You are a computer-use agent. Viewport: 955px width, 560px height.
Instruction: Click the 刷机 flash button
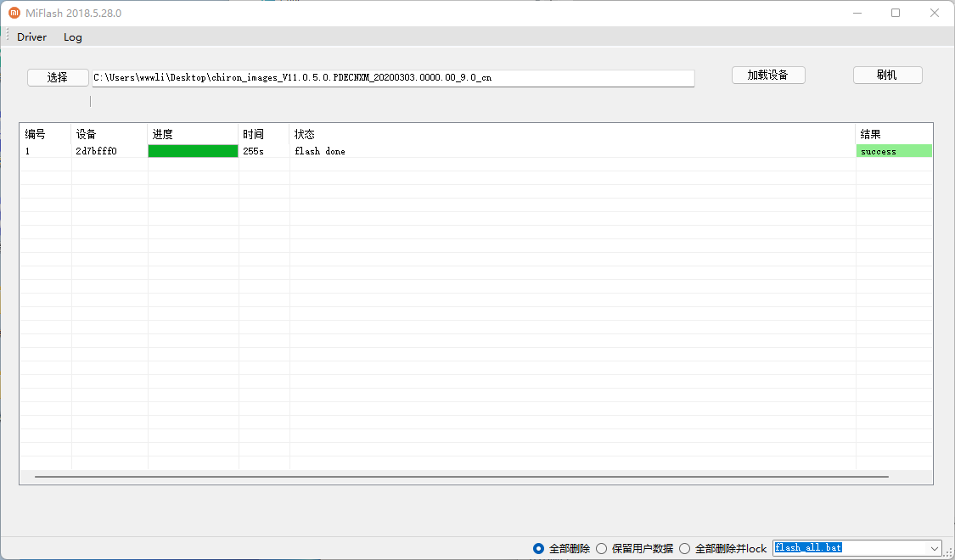[887, 75]
